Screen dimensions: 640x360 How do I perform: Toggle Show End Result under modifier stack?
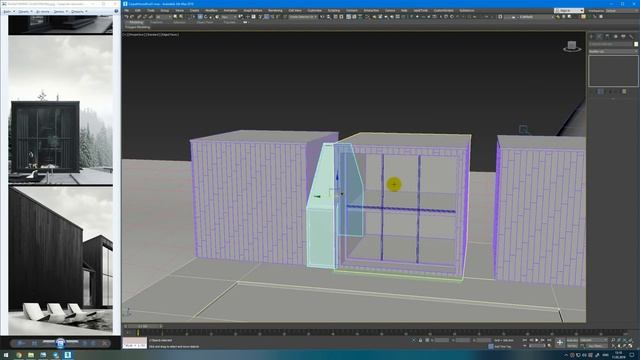(600, 92)
